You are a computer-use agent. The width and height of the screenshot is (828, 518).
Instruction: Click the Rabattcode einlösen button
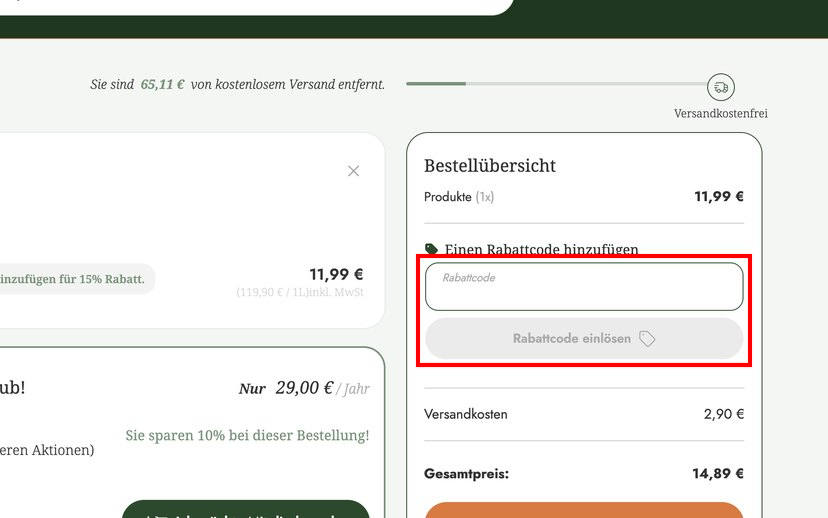tap(584, 338)
